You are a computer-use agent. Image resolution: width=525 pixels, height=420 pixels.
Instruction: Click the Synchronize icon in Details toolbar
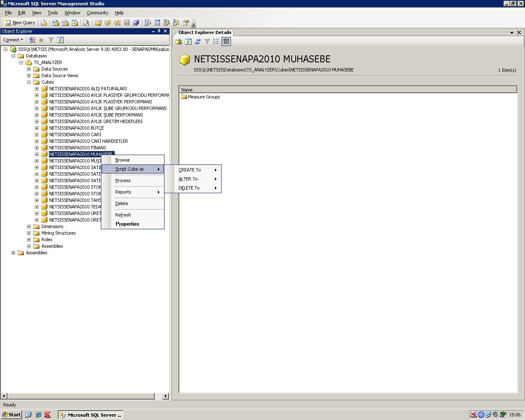coord(198,41)
